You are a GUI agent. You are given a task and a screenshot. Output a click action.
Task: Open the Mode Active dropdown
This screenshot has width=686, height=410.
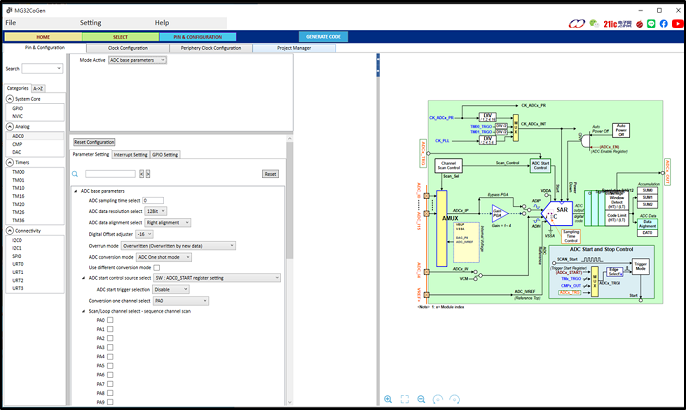click(137, 60)
